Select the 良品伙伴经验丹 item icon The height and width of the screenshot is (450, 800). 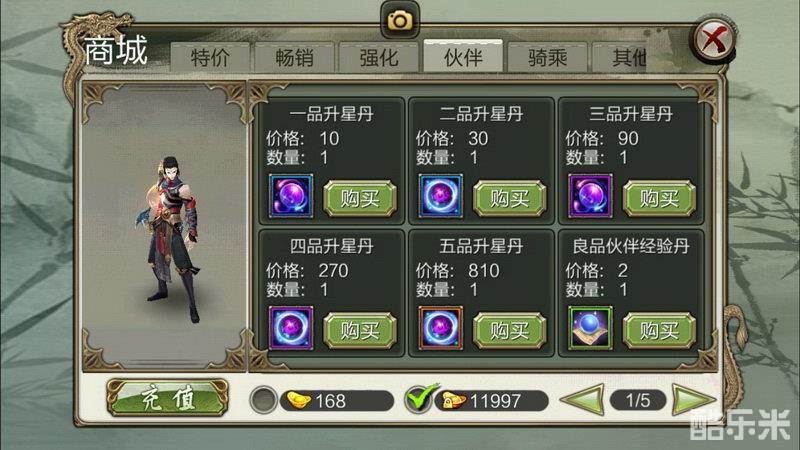(590, 328)
